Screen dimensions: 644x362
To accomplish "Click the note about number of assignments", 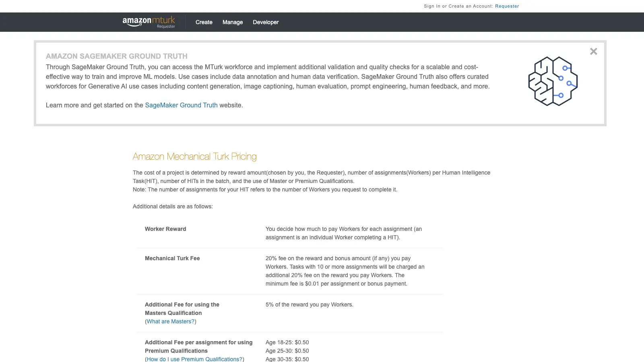I will click(265, 189).
